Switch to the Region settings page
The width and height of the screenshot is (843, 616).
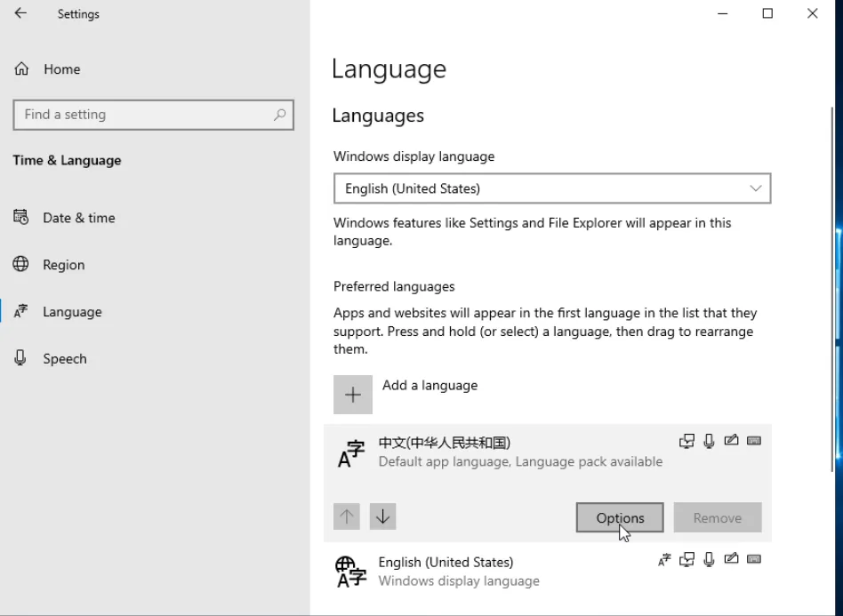click(63, 265)
